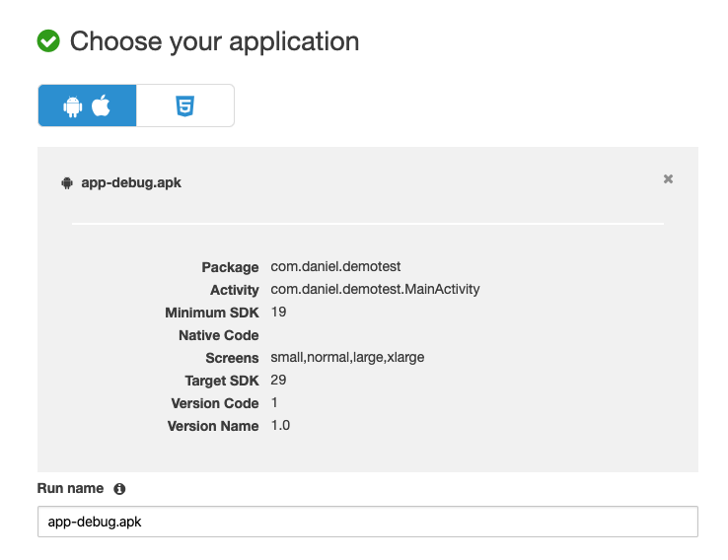Click the uploaded app-debug.apk file name
Screen dimensions: 728x560
(x=131, y=182)
